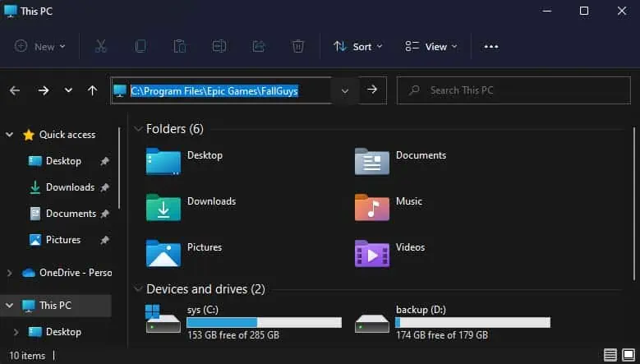Select the Downloads folder icon in Folders
640x364 pixels.
(163, 207)
